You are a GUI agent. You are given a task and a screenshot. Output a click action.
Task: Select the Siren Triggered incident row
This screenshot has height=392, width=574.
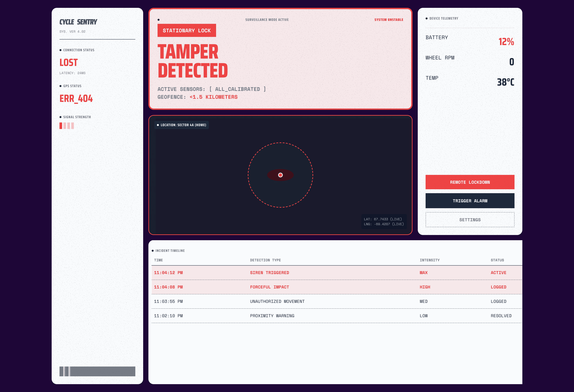269,273
